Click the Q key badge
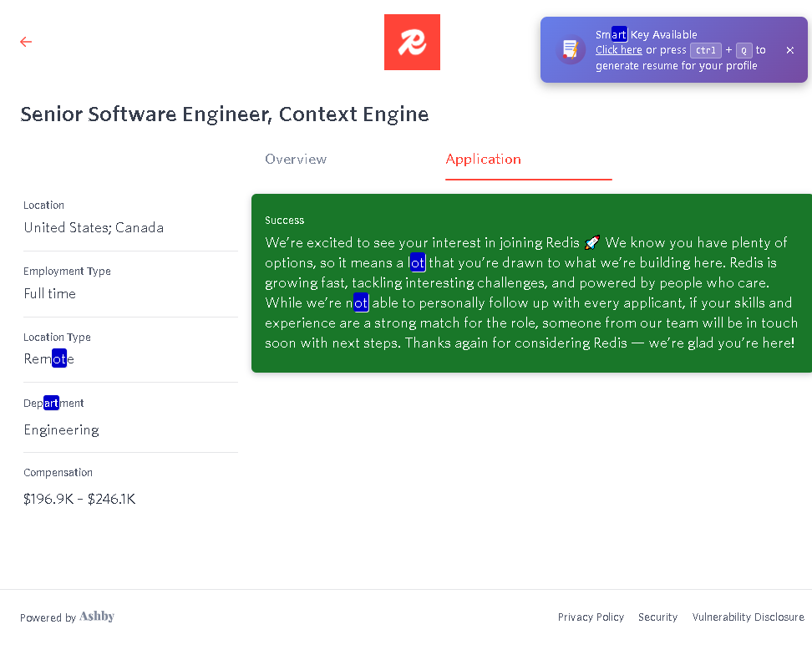Image resolution: width=812 pixels, height=645 pixels. pyautogui.click(x=743, y=50)
